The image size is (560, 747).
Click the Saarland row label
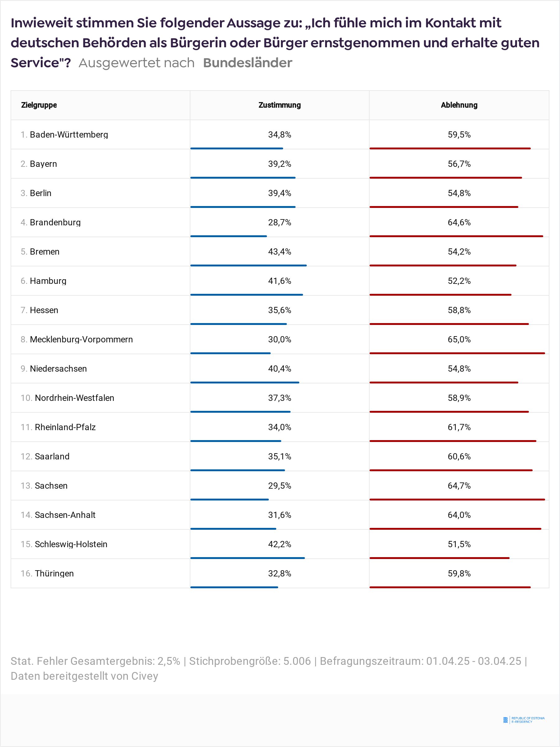(x=52, y=456)
